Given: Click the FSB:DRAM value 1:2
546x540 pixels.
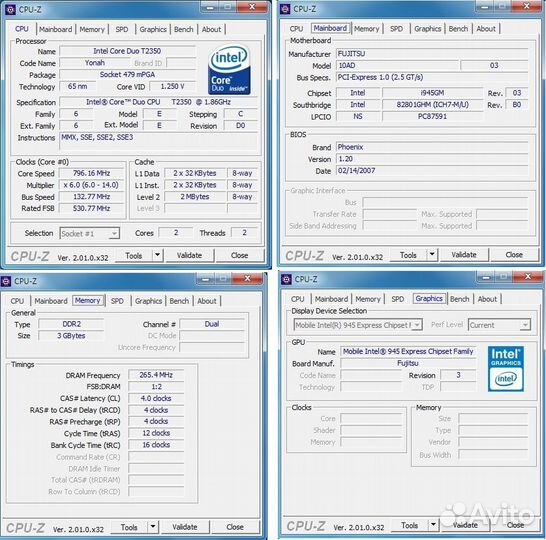Looking at the screenshot, I should (x=156, y=387).
